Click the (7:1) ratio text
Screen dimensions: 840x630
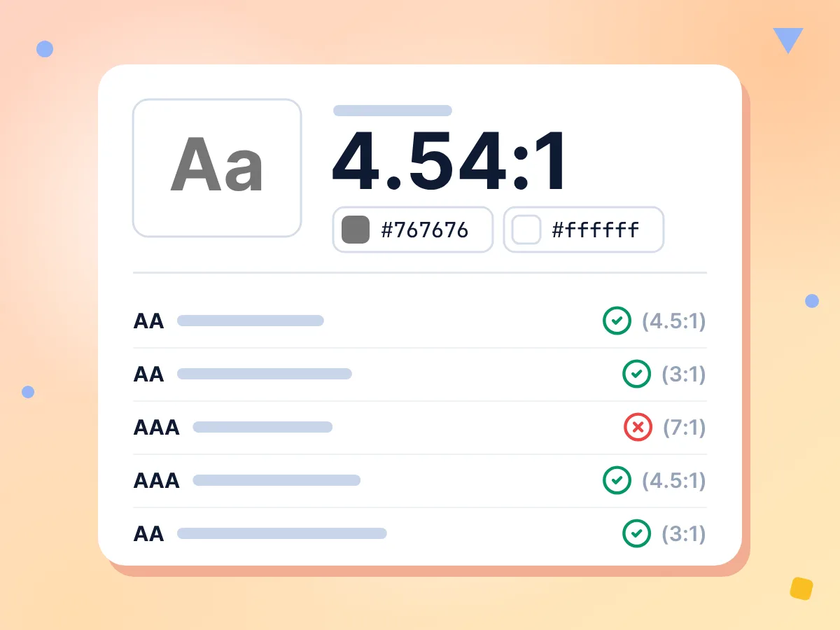684,428
